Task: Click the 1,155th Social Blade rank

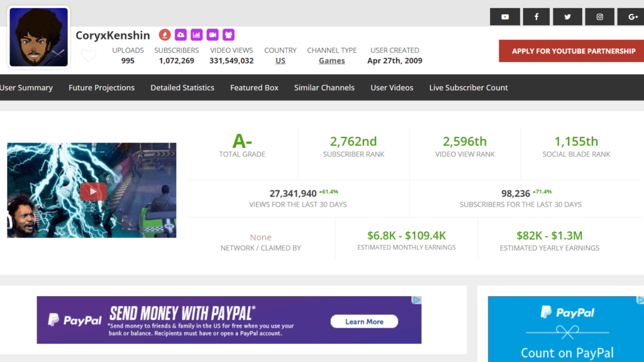Action: click(576, 141)
